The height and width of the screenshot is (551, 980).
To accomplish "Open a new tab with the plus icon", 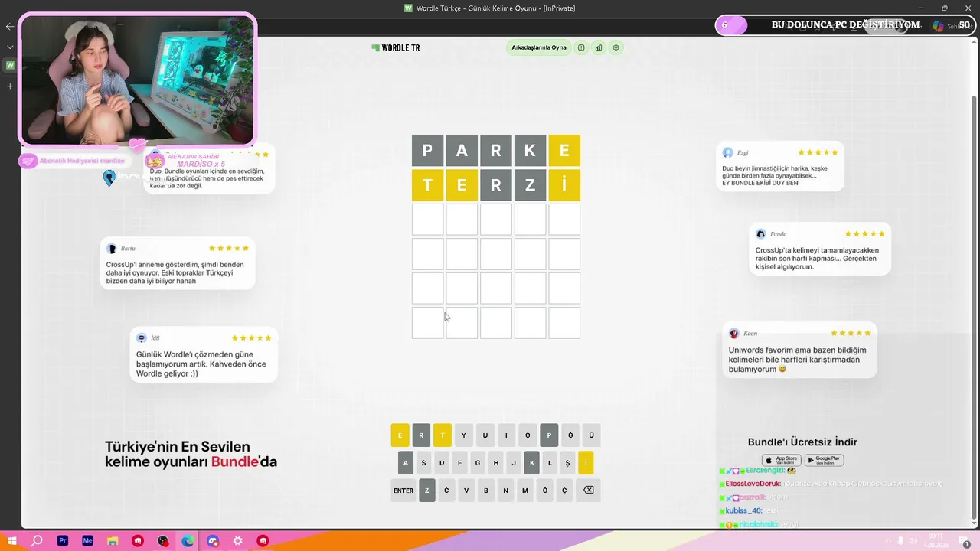I will point(10,86).
